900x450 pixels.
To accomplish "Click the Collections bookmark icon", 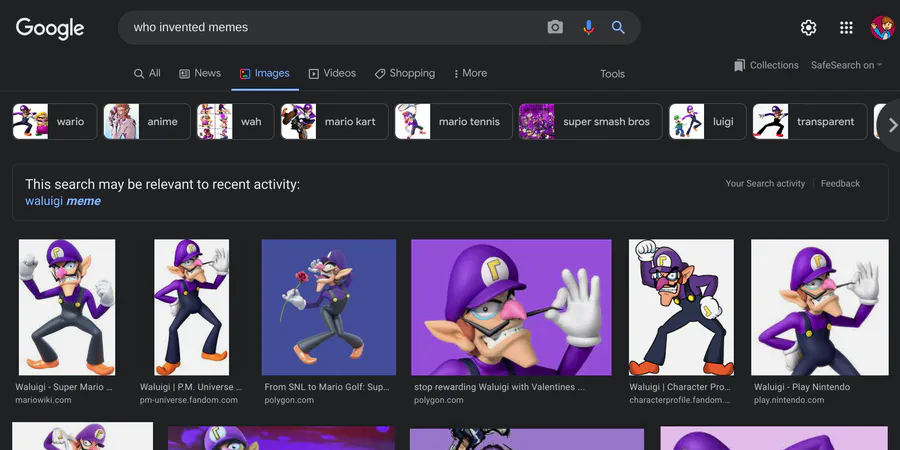I will [x=739, y=65].
